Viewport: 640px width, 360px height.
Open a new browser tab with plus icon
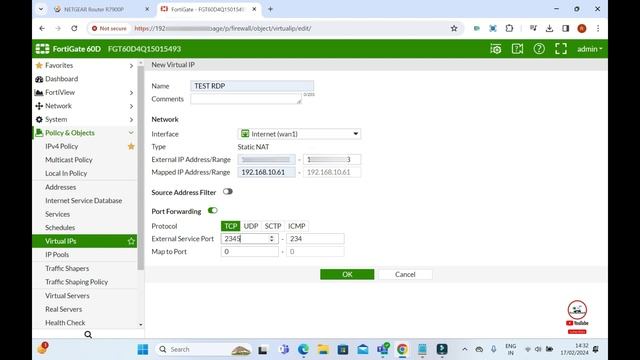coord(270,9)
